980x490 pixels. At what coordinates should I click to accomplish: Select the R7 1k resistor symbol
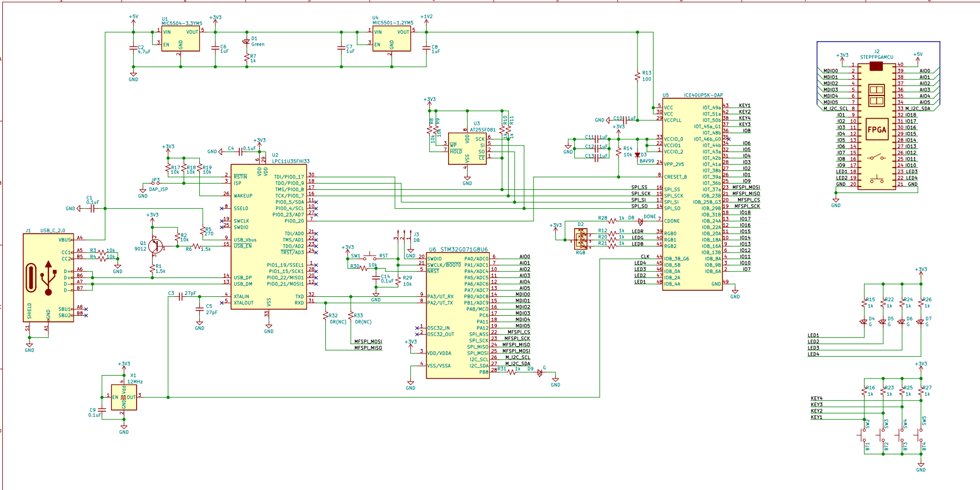pos(247,58)
